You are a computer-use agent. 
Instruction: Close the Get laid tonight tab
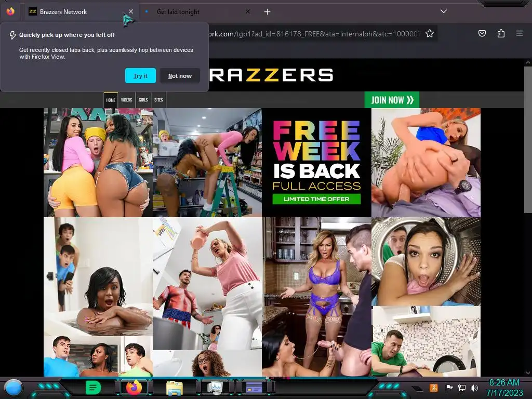point(248,11)
